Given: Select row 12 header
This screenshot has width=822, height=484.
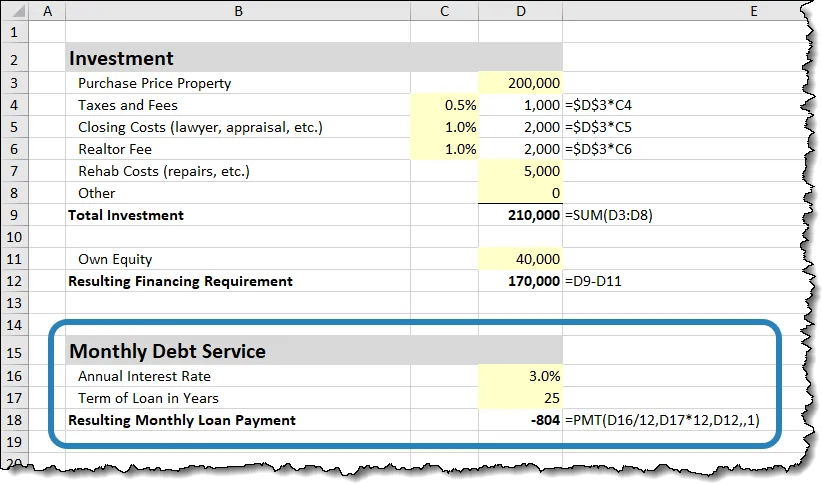Looking at the screenshot, I should pos(15,281).
